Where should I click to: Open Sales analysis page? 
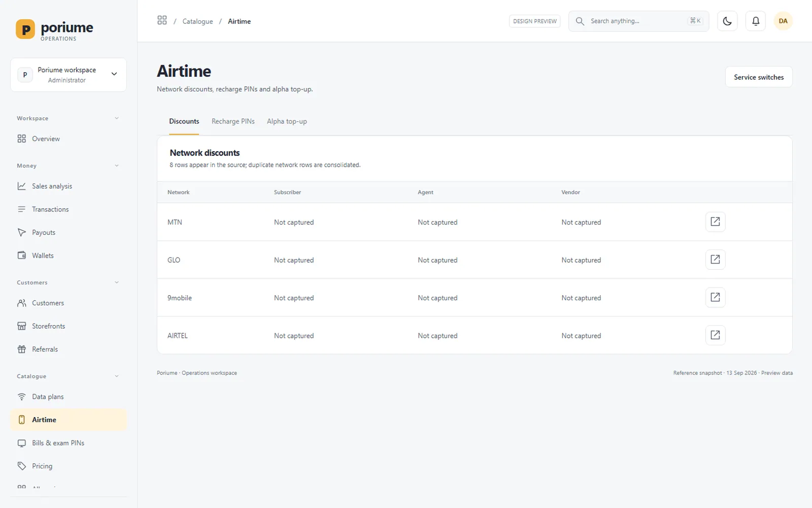coord(69,186)
